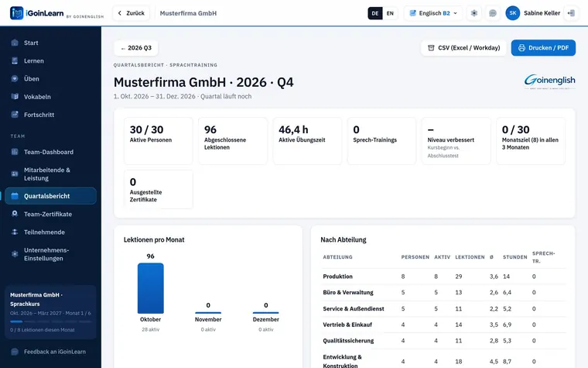Open the Englisch B2 course dropdown
This screenshot has height=368, width=588.
click(433, 13)
